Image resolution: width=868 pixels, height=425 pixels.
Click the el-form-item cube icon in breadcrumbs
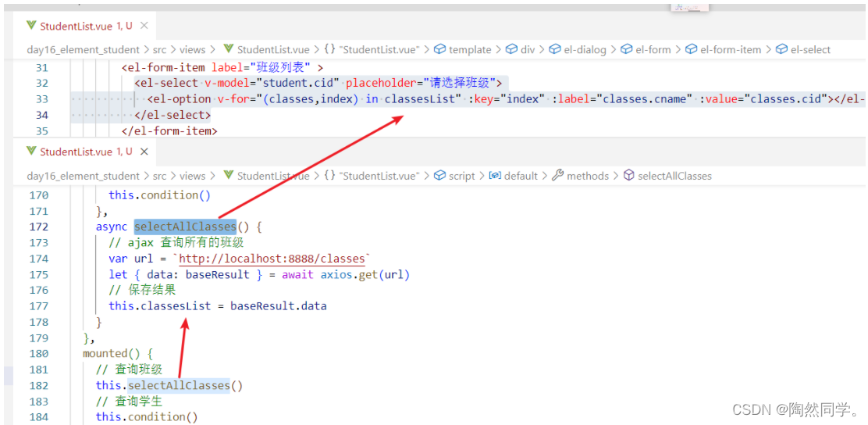[692, 49]
